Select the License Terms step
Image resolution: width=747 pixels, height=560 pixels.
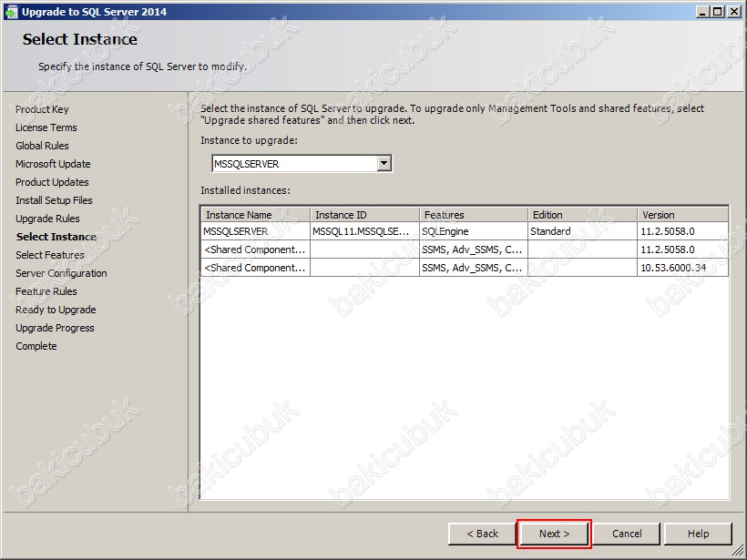coord(46,127)
